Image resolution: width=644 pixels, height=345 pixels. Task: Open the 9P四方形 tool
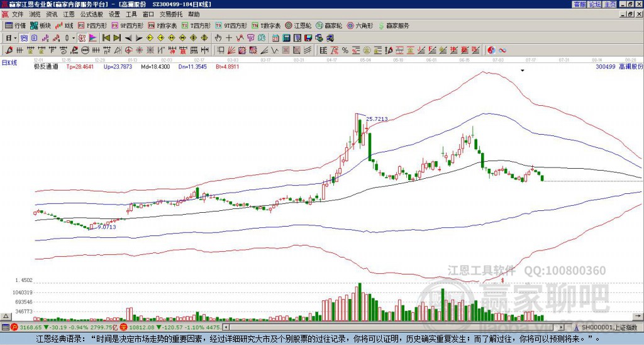point(127,25)
